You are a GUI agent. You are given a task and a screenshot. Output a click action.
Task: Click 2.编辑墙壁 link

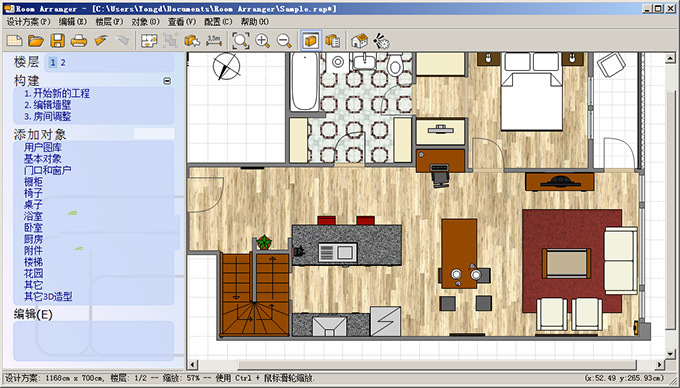point(47,105)
